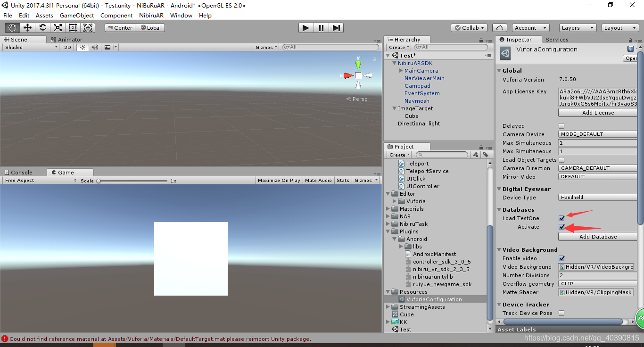Toggle the Center pivot button
644x347 pixels.
pyautogui.click(x=120, y=28)
